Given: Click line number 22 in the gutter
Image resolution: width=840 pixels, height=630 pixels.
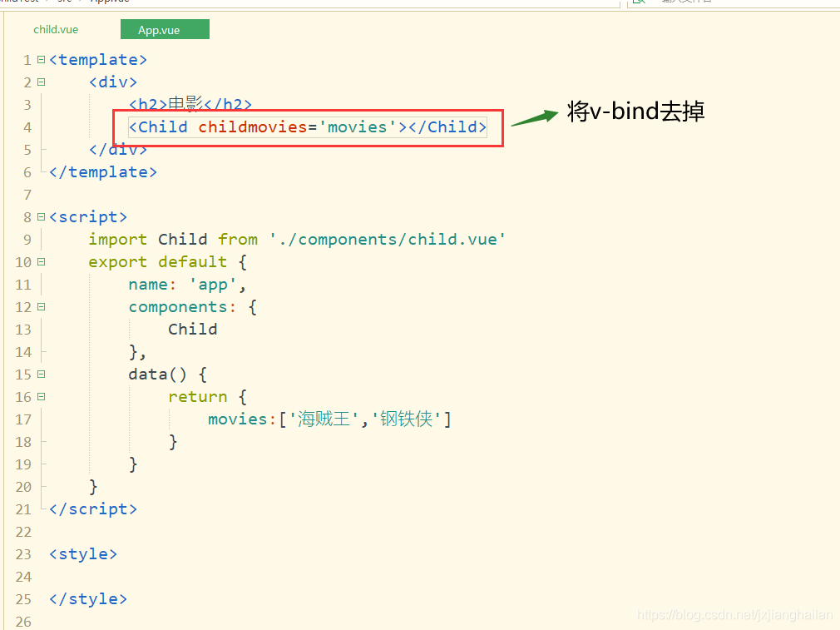Looking at the screenshot, I should (23, 532).
